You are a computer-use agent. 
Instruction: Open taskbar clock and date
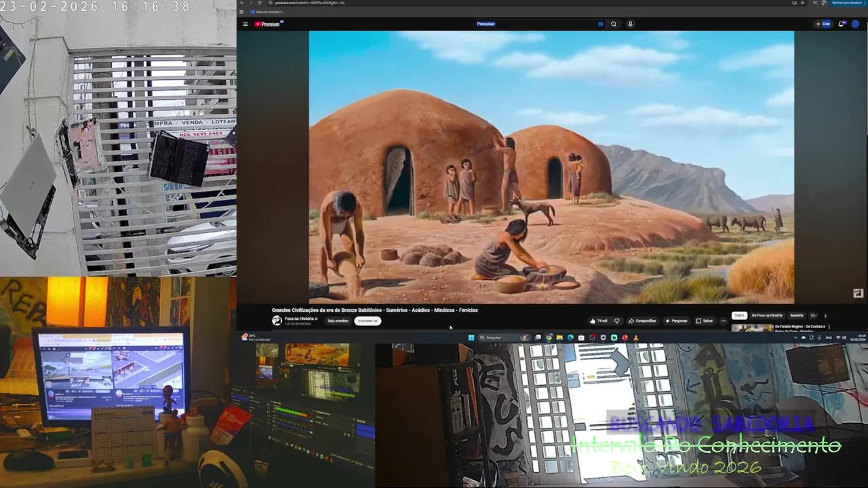tap(858, 338)
